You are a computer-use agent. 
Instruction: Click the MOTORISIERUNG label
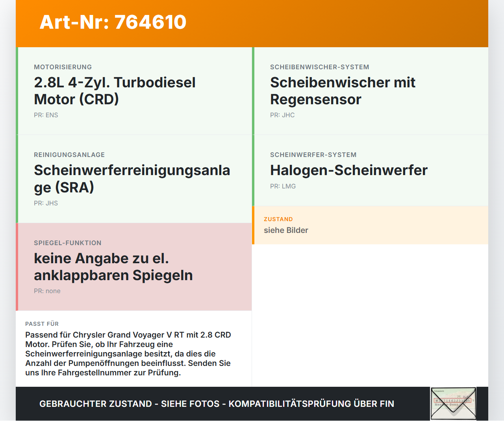click(x=63, y=67)
